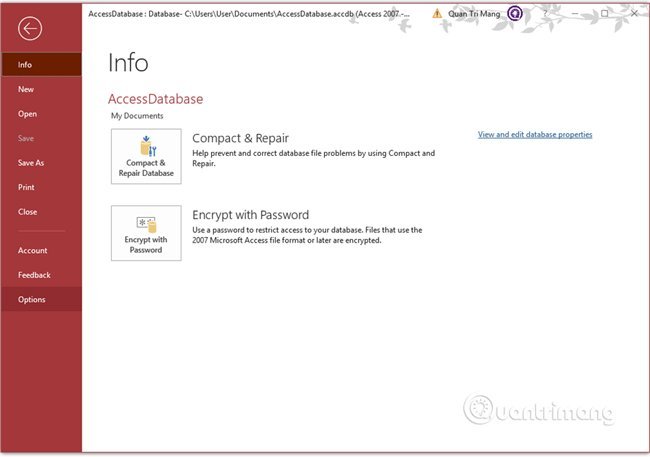Click Close in the left menu
Image resolution: width=650 pixels, height=457 pixels.
pyautogui.click(x=27, y=211)
